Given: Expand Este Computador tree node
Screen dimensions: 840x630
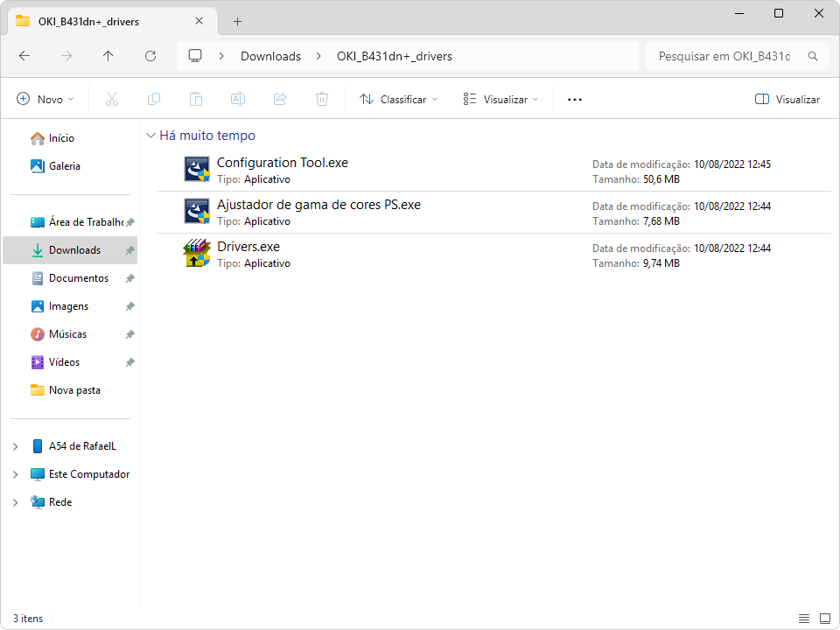Looking at the screenshot, I should [x=16, y=474].
